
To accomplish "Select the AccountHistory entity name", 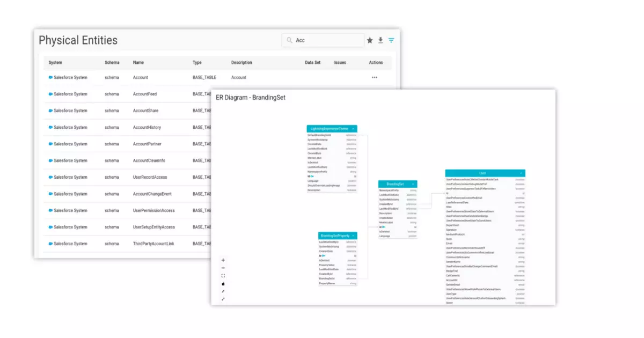I will [147, 127].
